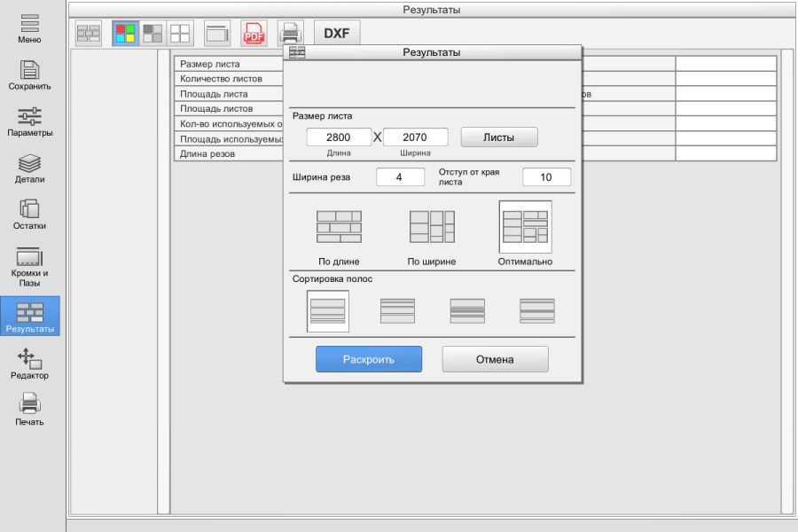
Task: Switch to the grayscale squares display mode
Action: (153, 34)
